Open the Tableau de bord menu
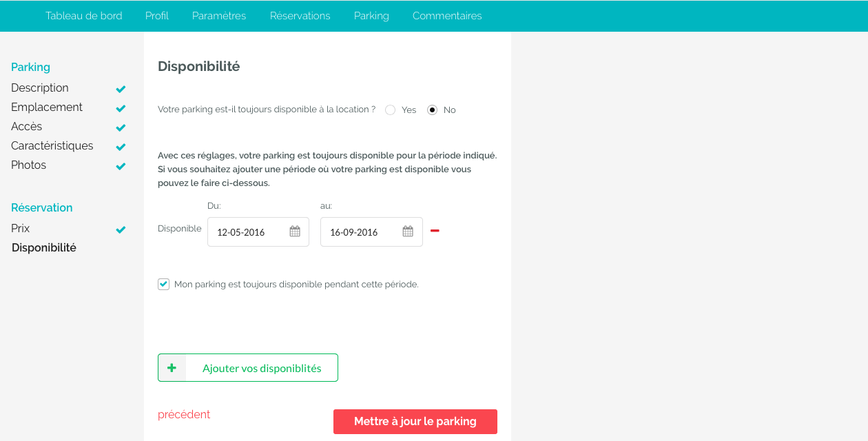Image resolution: width=868 pixels, height=441 pixels. point(84,16)
